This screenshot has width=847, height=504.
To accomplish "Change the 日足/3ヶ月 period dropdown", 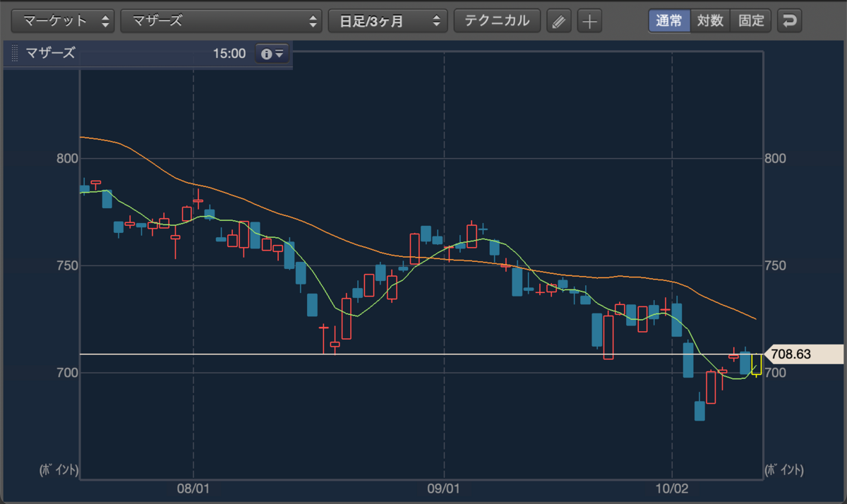I will click(x=388, y=20).
